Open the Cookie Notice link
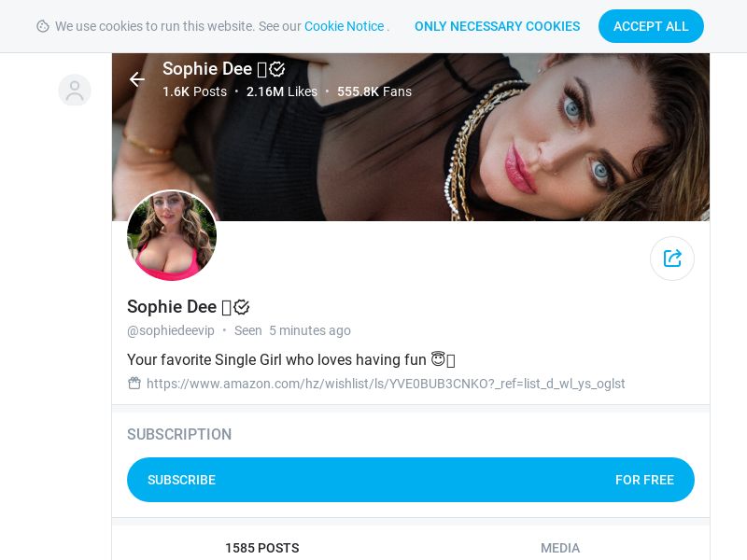 tap(344, 26)
